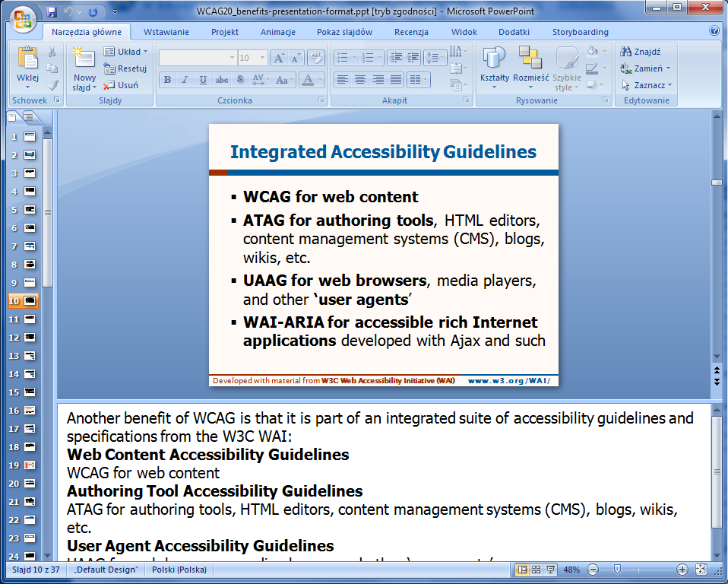Click the Wklej (paste) clipboard icon

[27, 59]
